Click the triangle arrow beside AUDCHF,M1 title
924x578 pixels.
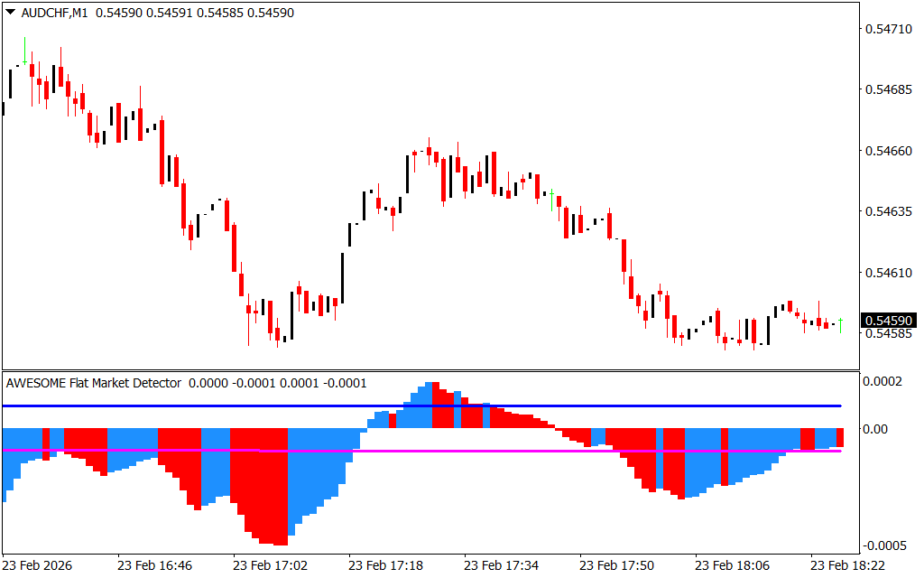point(10,14)
